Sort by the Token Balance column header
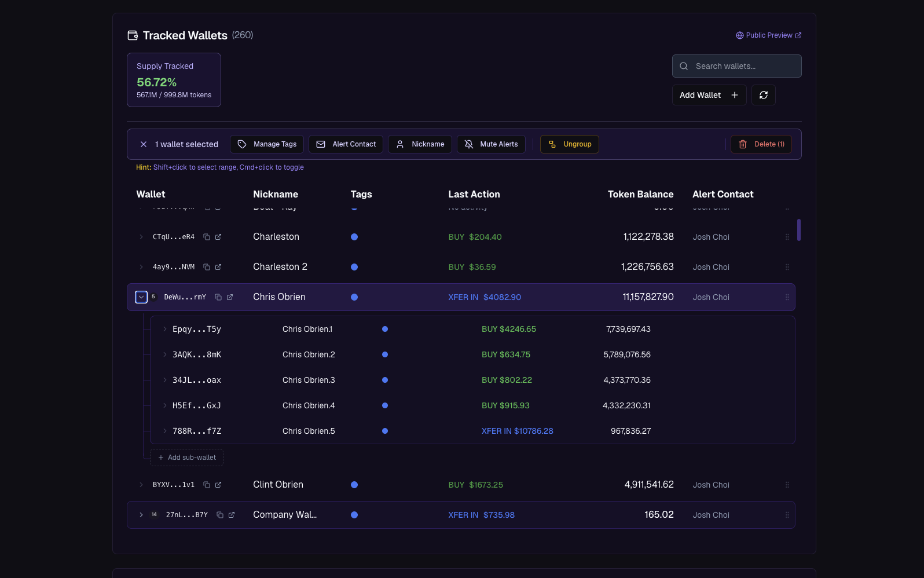 pos(640,195)
